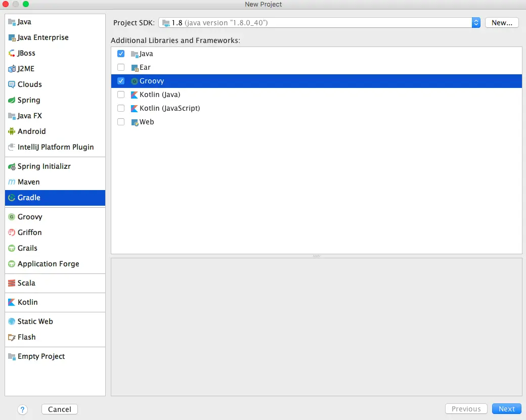Uncheck the Groovy framework checkbox
526x420 pixels.
pyautogui.click(x=121, y=81)
